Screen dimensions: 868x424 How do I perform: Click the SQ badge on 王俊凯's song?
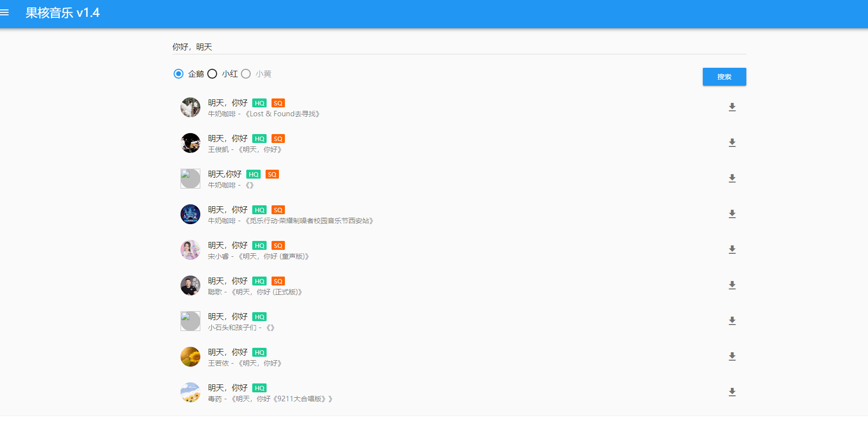pyautogui.click(x=278, y=139)
